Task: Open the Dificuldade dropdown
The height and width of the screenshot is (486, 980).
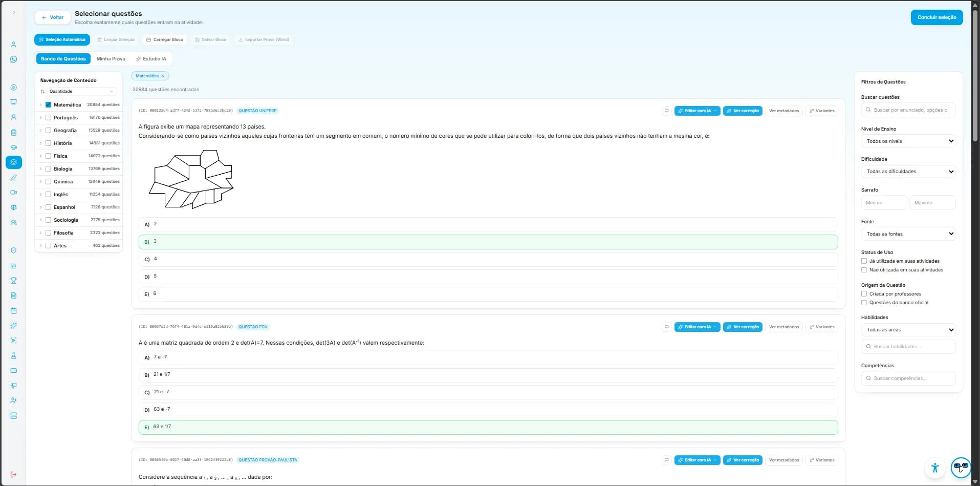Action: click(x=908, y=172)
